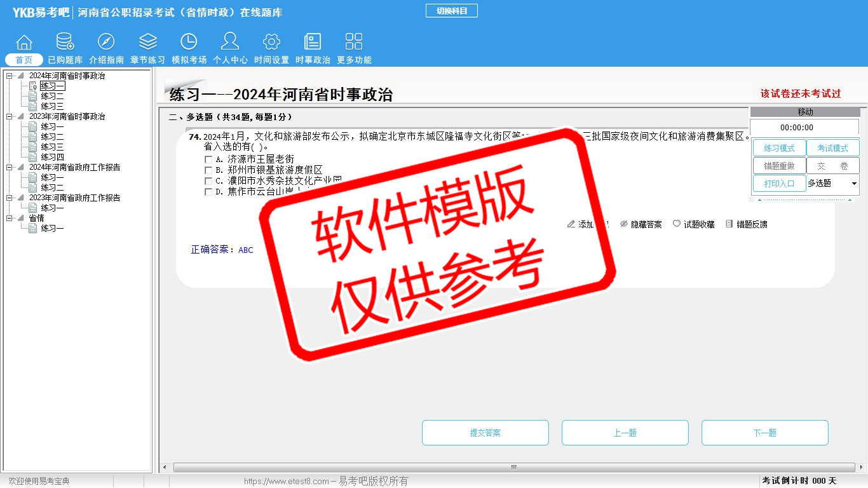
Task: Collapse the 2024年河南省时事政治 tree node
Action: point(10,76)
